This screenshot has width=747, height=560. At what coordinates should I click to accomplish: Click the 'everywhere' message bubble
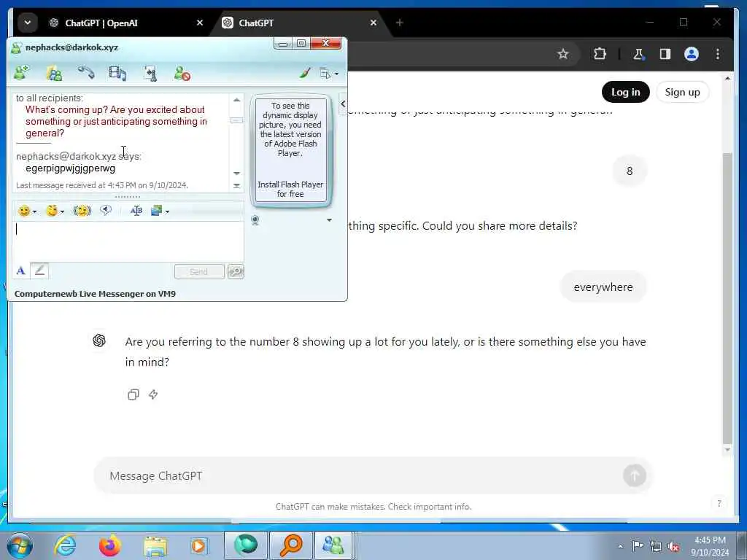pos(603,287)
